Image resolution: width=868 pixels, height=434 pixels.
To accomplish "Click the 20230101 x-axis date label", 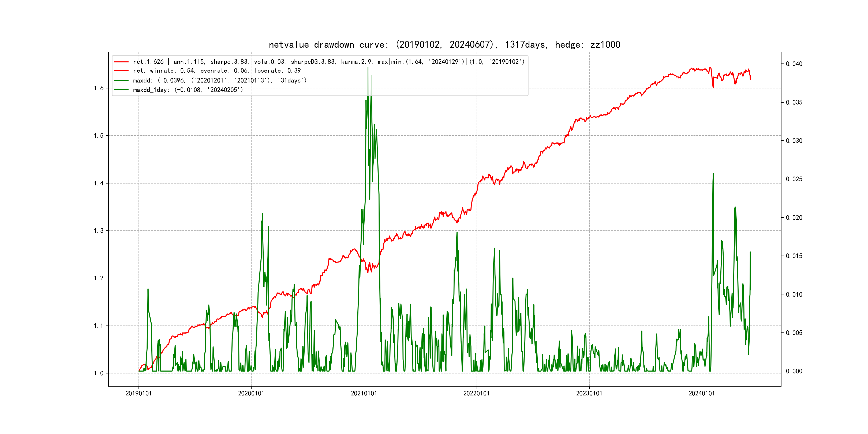I will point(589,393).
